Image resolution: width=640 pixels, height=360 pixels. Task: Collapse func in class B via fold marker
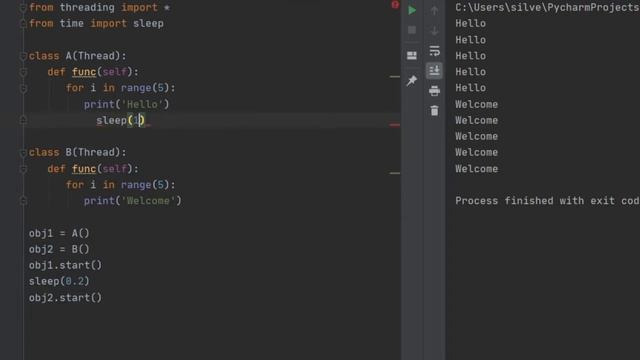pyautogui.click(x=23, y=169)
